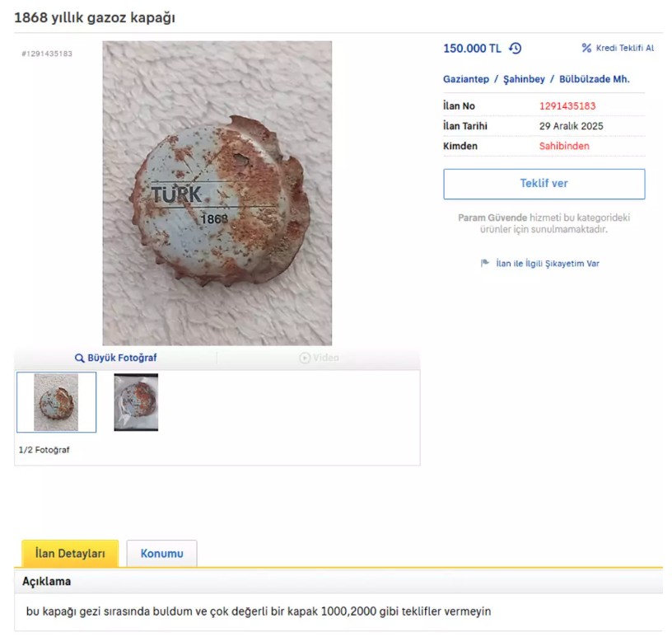Select the first bottle cap thumbnail
The width and height of the screenshot is (672, 637).
(x=56, y=402)
